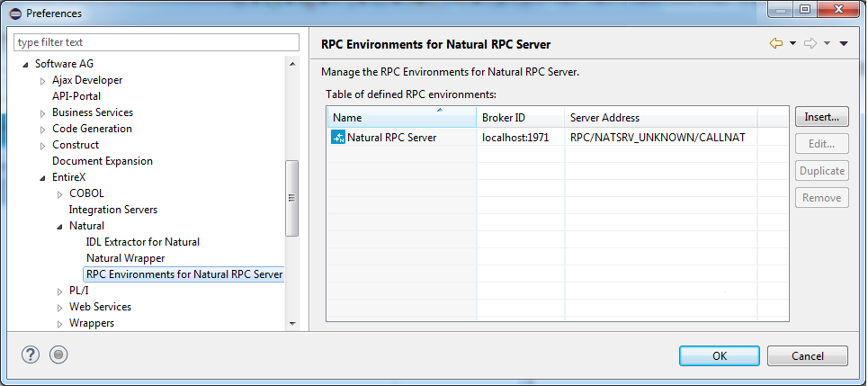This screenshot has width=868, height=386.
Task: Click the back navigation arrow icon
Action: [x=776, y=43]
